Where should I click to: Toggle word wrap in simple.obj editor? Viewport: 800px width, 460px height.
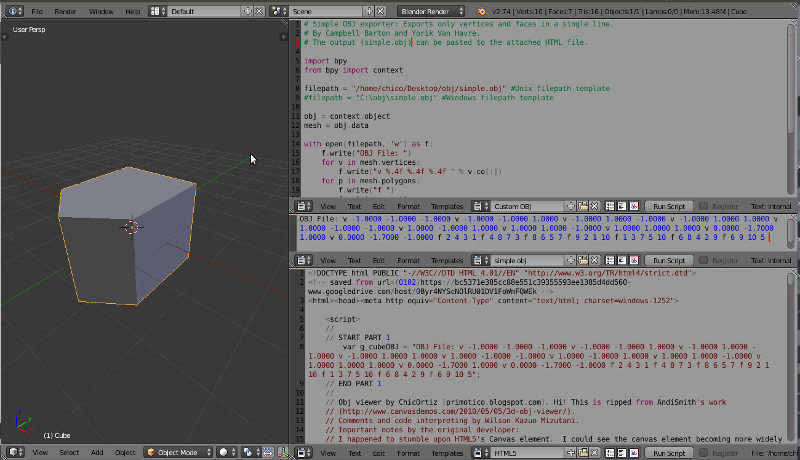click(621, 260)
